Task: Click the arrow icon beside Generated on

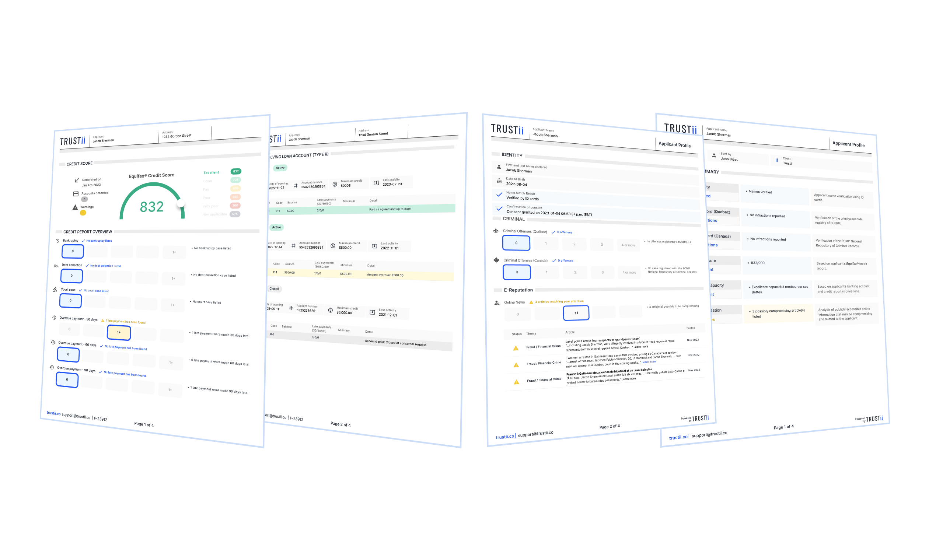Action: pyautogui.click(x=77, y=180)
